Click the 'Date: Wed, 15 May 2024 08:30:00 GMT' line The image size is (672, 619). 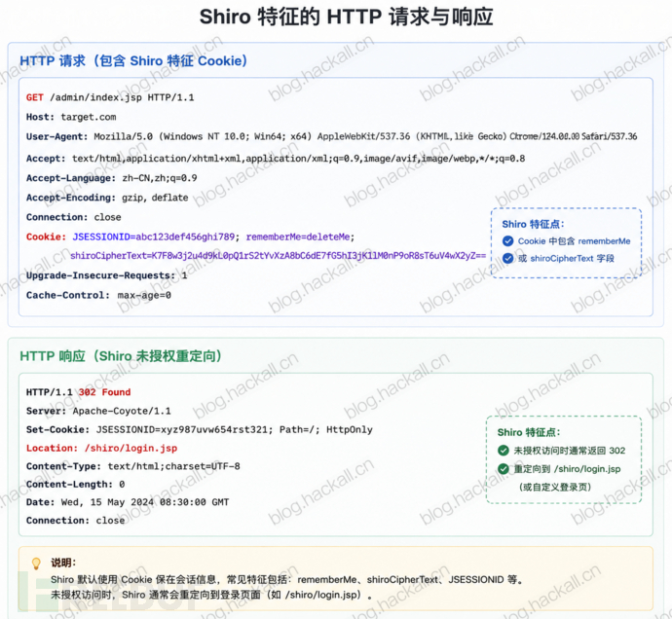[x=128, y=502]
